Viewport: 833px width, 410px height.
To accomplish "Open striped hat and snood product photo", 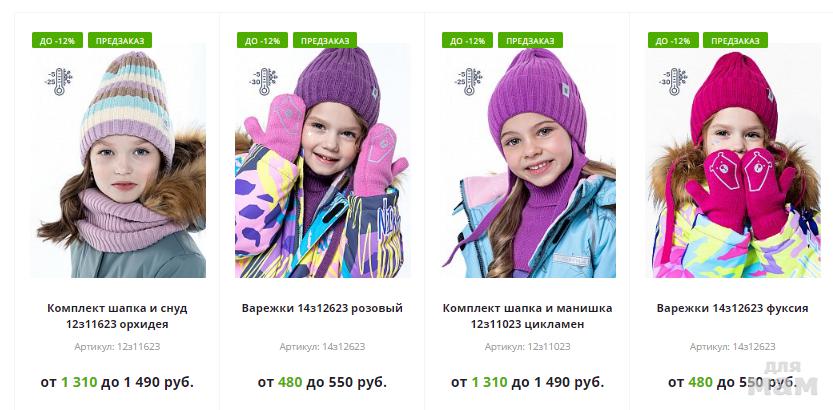I will pos(118,160).
